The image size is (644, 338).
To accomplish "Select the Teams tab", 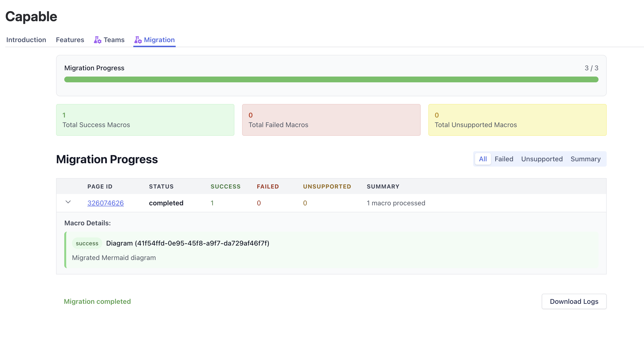I will 114,40.
